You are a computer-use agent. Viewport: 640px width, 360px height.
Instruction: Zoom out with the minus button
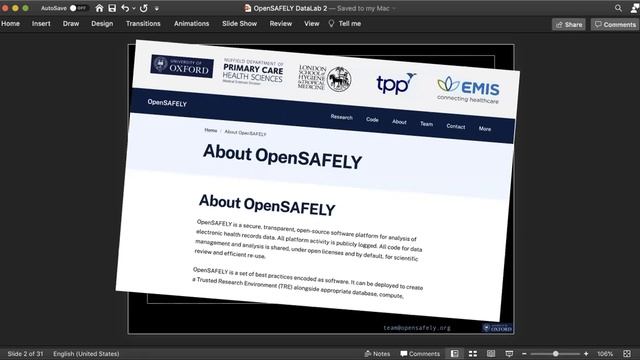point(524,354)
